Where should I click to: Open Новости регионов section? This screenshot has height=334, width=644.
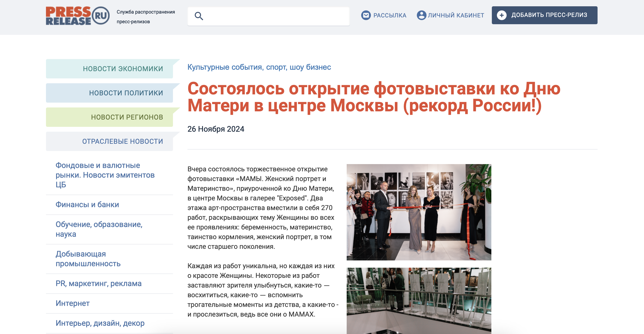click(x=110, y=117)
